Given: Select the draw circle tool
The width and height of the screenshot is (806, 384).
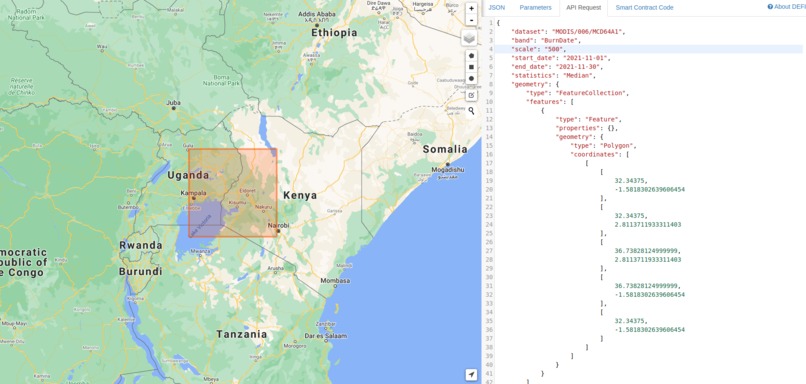Looking at the screenshot, I should click(471, 79).
